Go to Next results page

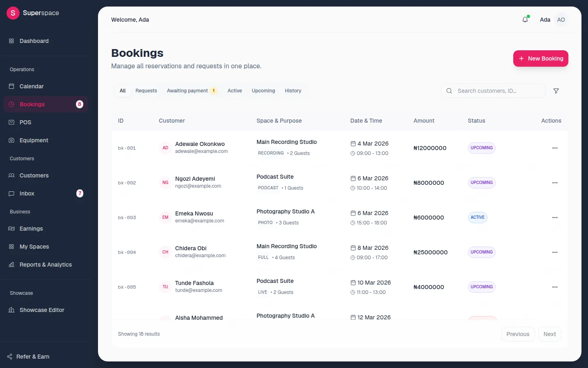[550, 334]
